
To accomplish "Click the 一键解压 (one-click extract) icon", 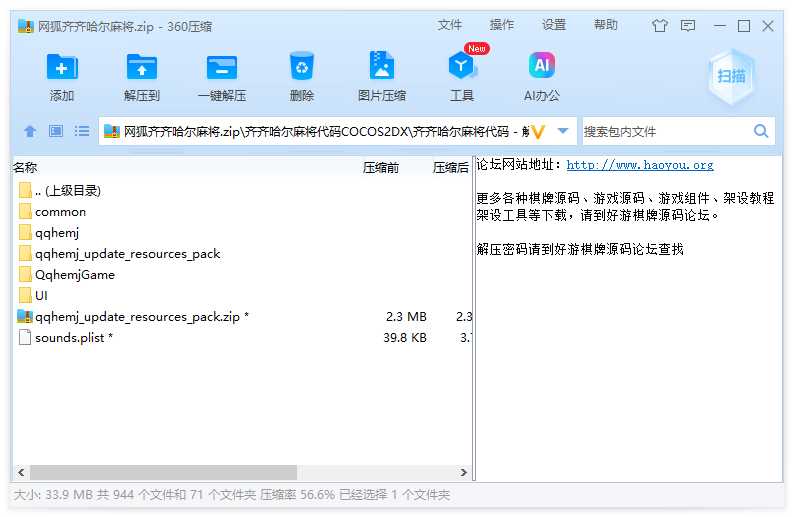I will point(222,67).
